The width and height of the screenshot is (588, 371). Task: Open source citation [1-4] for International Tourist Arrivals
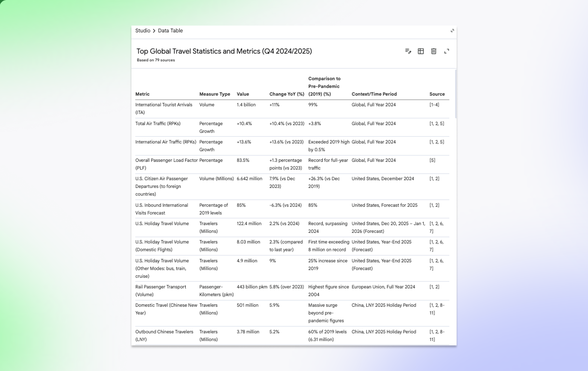pos(434,105)
